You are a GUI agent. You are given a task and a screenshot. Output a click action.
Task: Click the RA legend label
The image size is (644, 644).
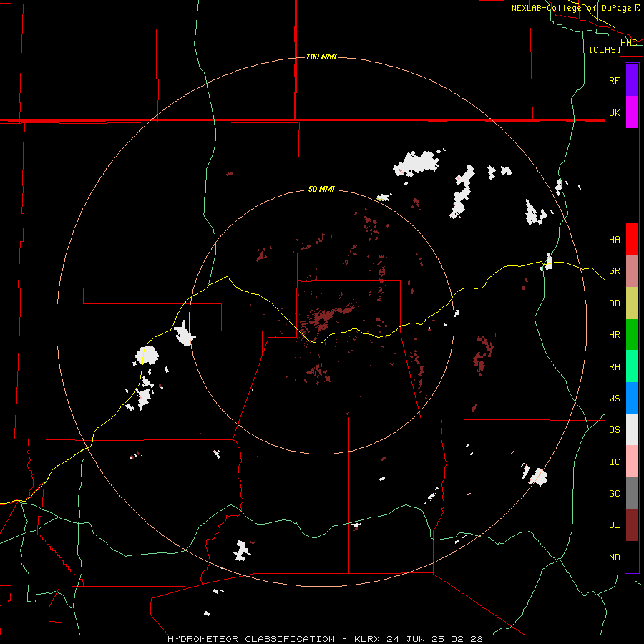click(x=614, y=367)
